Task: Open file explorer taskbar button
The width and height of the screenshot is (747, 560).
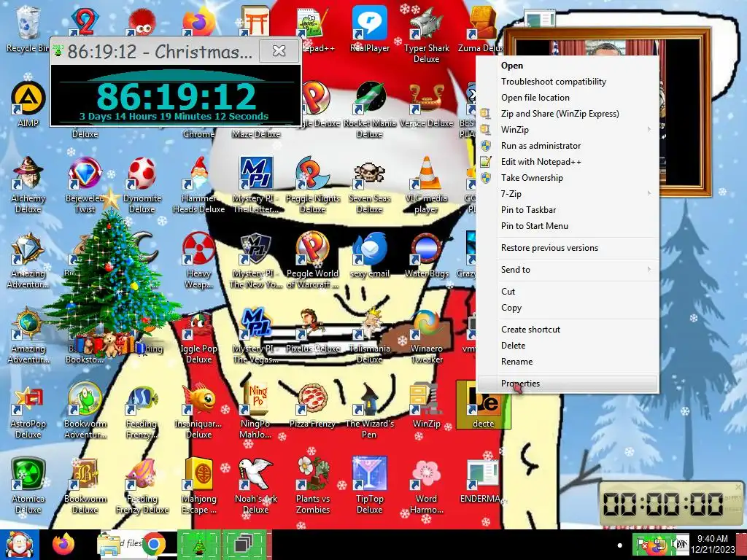Action: 109,545
